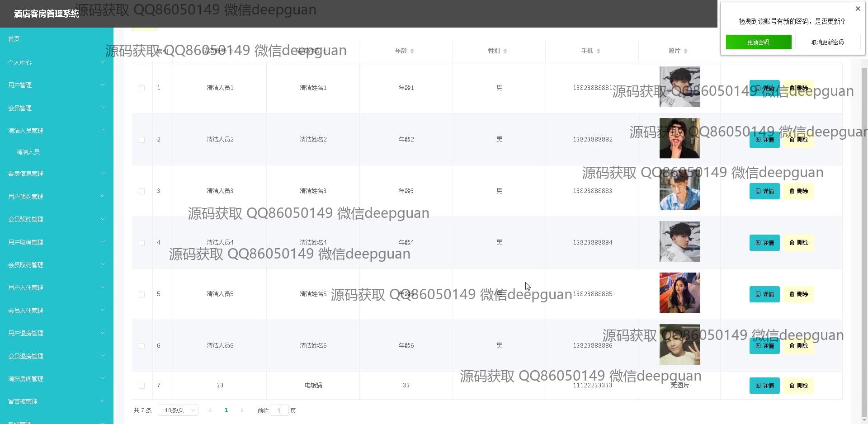Image resolution: width=868 pixels, height=424 pixels.
Task: Delete row 清洁人员4
Action: click(798, 243)
